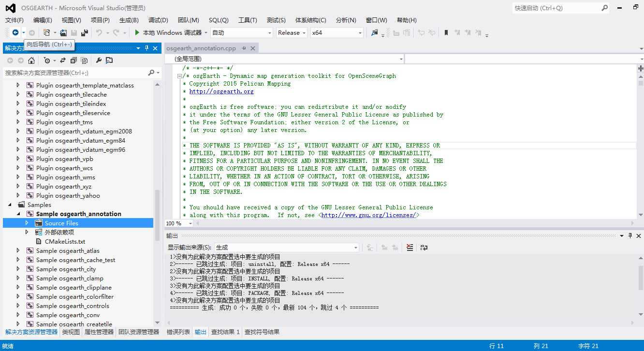Open the solution configuration Release dropdown
The width and height of the screenshot is (644, 351).
(304, 33)
